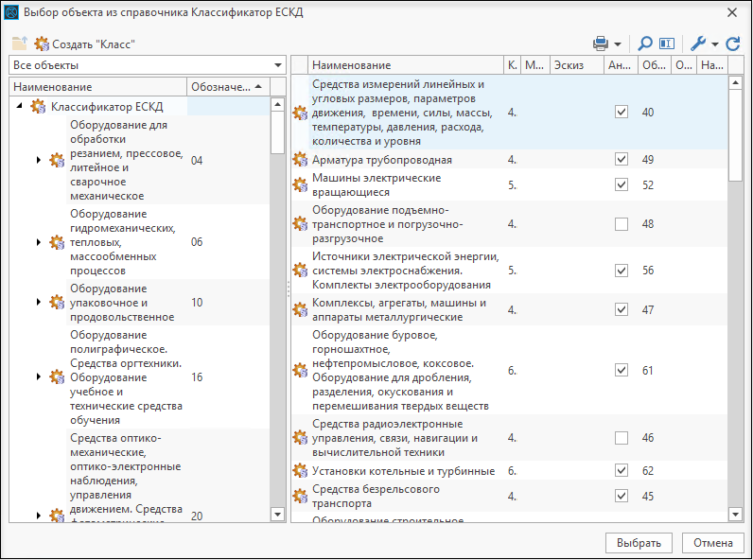Click the gear icon of Средства безрельсового транспорта
The width and height of the screenshot is (753, 560).
coord(300,496)
